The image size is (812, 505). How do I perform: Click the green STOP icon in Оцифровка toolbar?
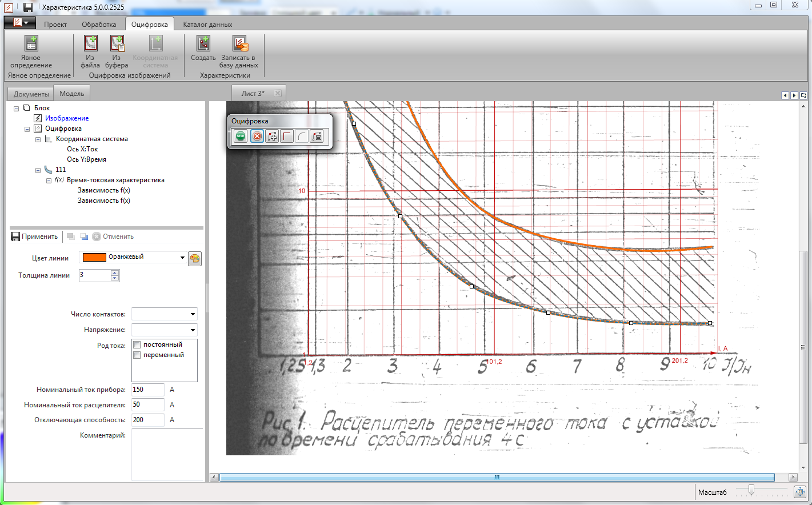click(x=241, y=136)
